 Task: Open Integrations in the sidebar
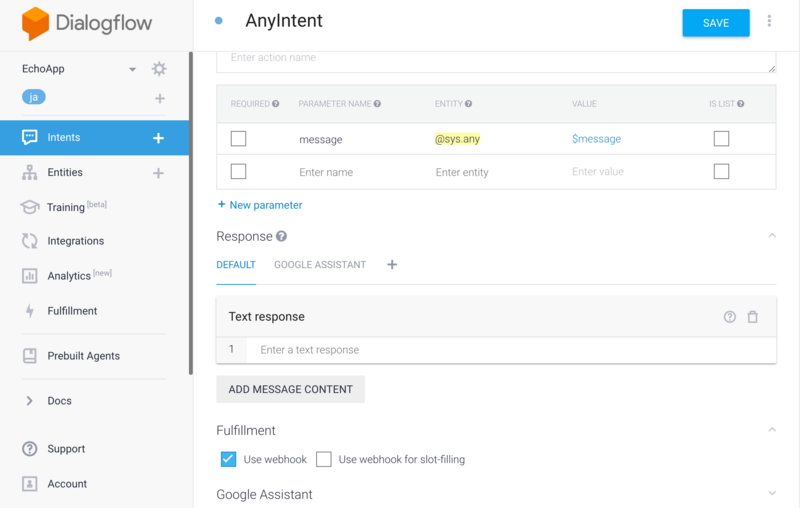pyautogui.click(x=75, y=241)
